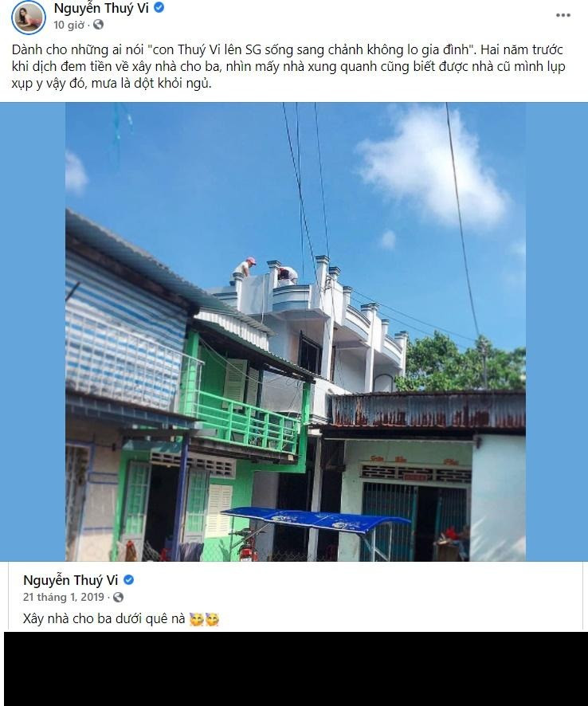Select caption "Xây nhà cho ba dưới quê nà"
Viewport: 588px width, 706px height.
point(104,618)
